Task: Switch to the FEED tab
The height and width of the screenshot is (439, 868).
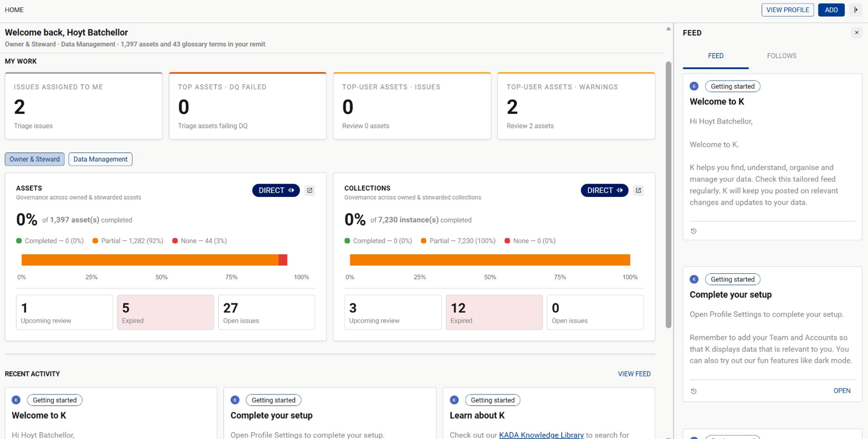Action: point(716,56)
